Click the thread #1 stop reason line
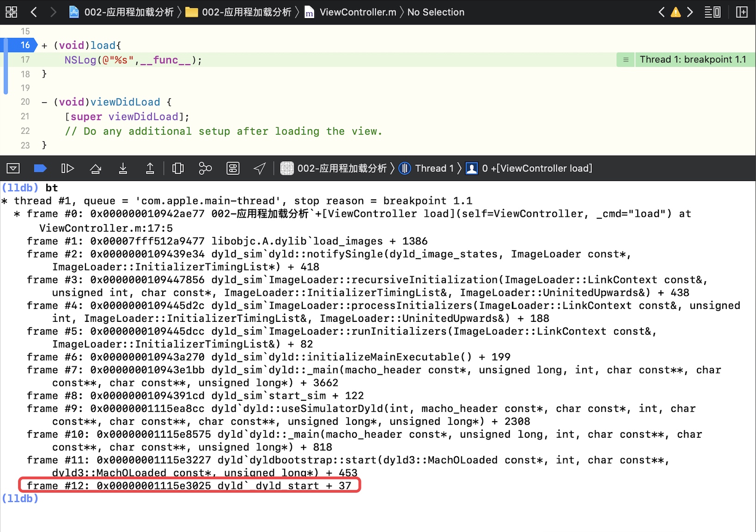 [237, 201]
